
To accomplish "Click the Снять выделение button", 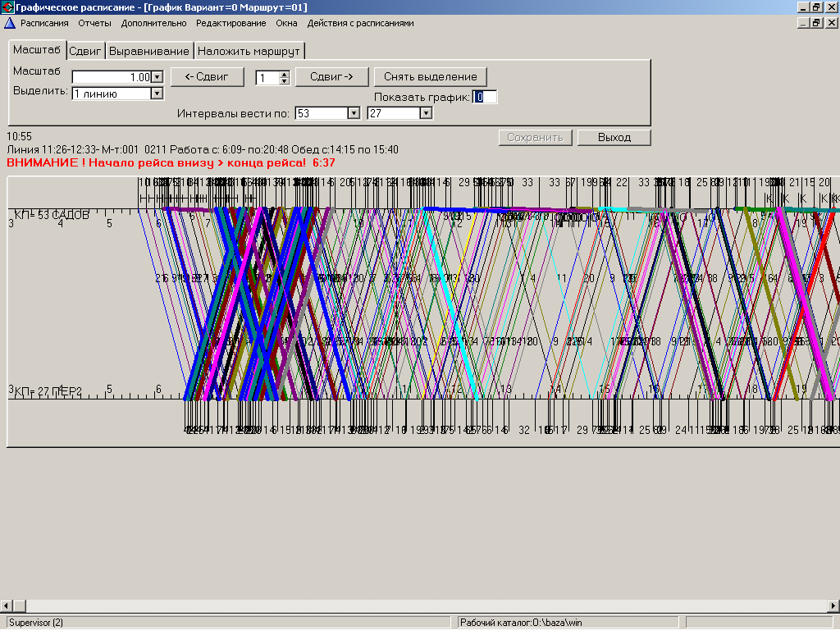I will 430,76.
